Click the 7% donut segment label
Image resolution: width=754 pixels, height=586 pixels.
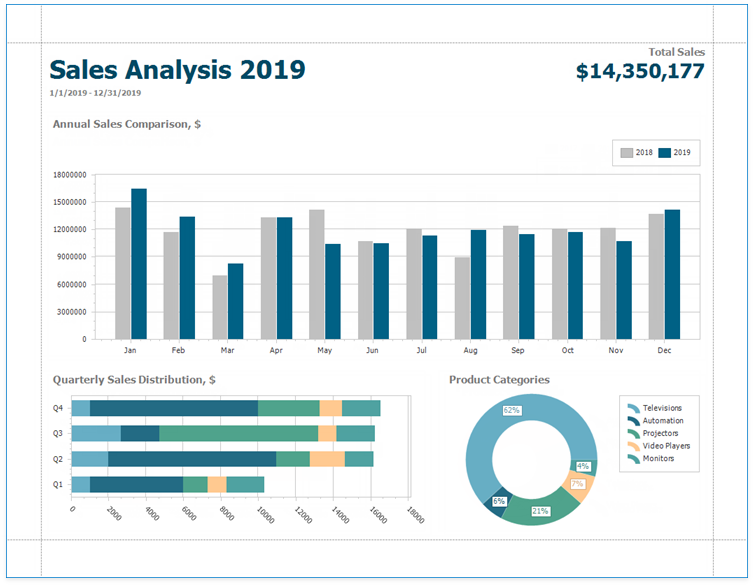(x=577, y=484)
